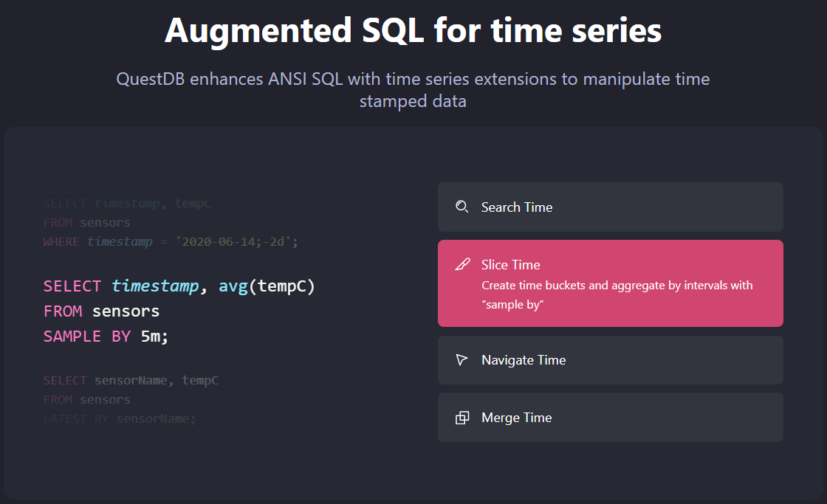Click FROM sensors in the highlighted query
This screenshot has height=504, width=827.
click(100, 311)
